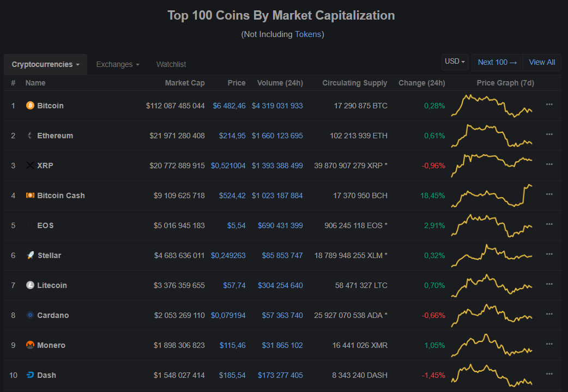Open the Cryptocurrencies dropdown
The width and height of the screenshot is (568, 392).
pyautogui.click(x=45, y=64)
